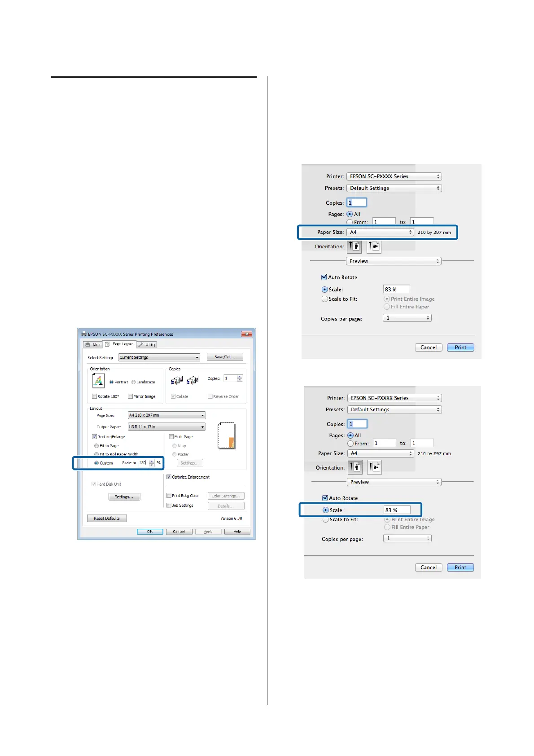
Task: Toggle Auto Rotate checkbox in upper Mac dialog
Action: click(x=324, y=277)
